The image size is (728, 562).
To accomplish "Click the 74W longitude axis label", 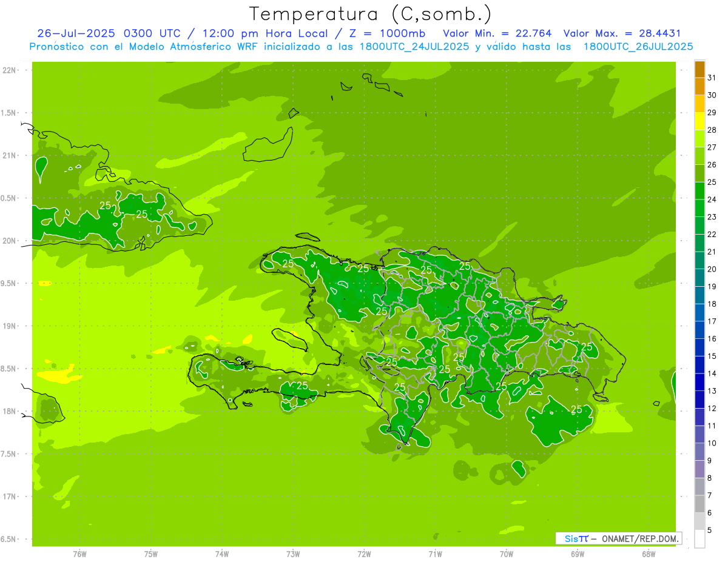I will coord(222,555).
